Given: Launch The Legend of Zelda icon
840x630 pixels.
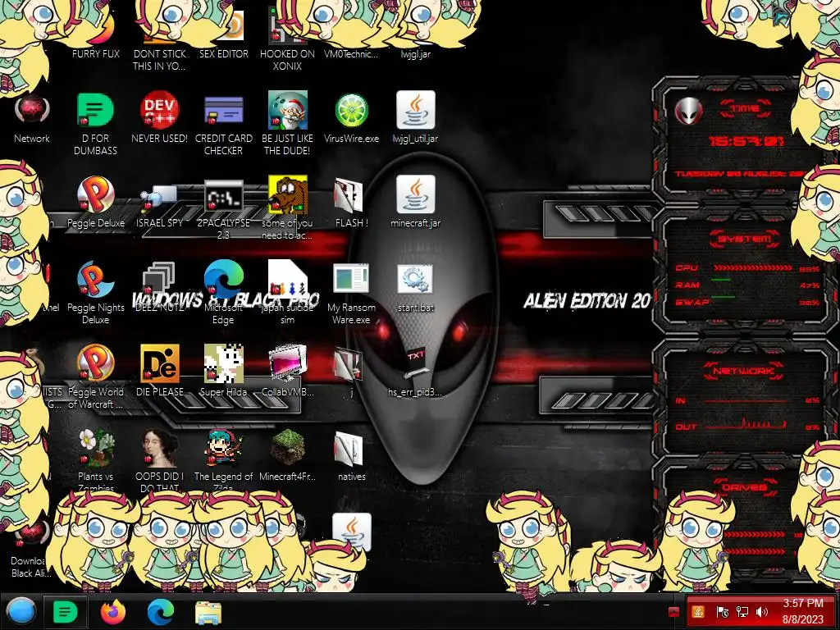Looking at the screenshot, I should coord(223,448).
